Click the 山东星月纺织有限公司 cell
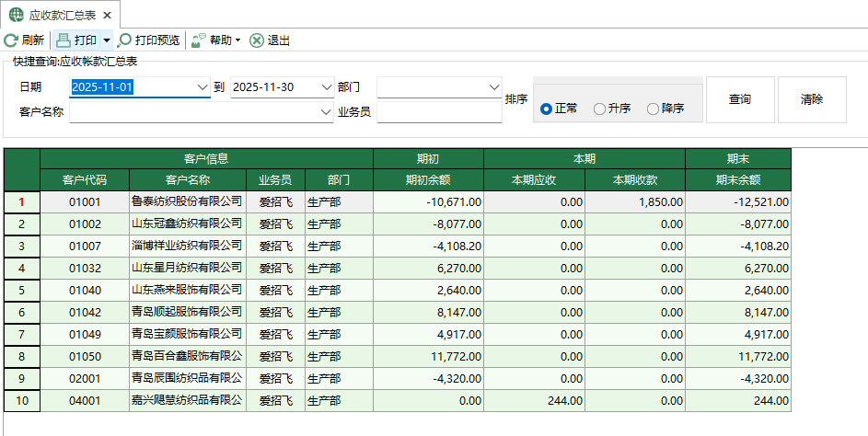 [188, 269]
